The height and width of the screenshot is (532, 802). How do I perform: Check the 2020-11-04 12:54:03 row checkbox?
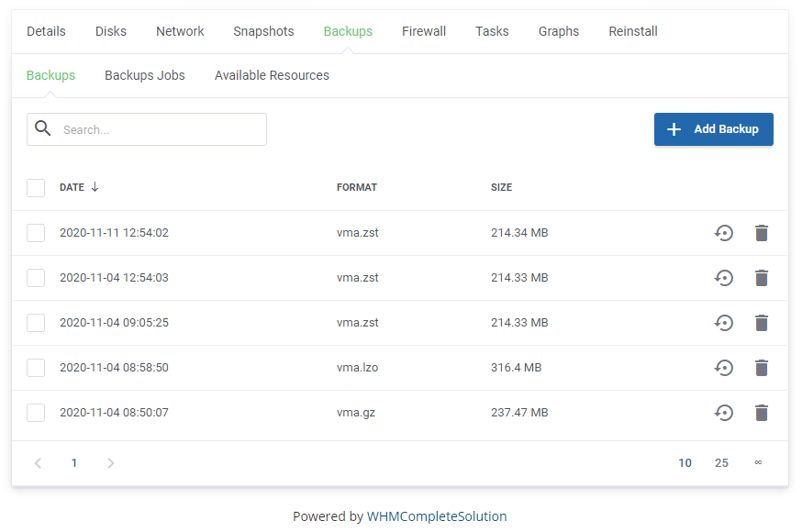click(36, 278)
